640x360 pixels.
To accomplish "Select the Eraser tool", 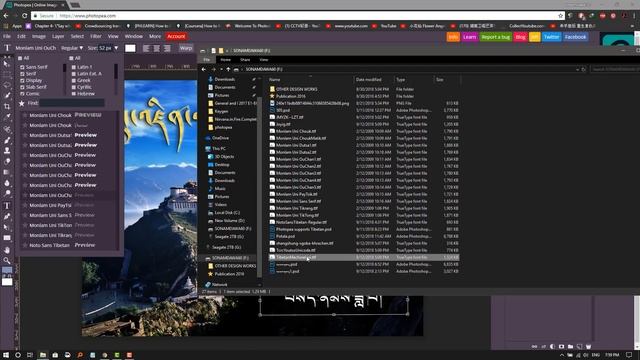I will point(7,161).
